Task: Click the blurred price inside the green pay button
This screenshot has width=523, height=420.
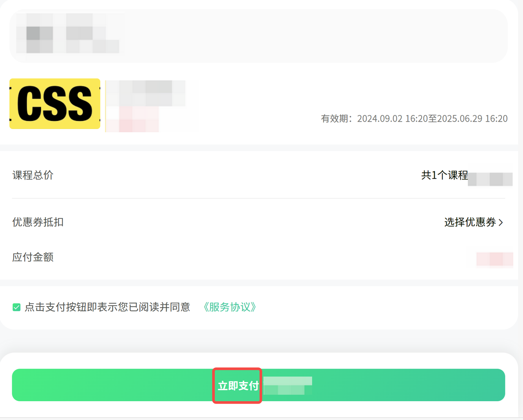Action: (x=288, y=386)
